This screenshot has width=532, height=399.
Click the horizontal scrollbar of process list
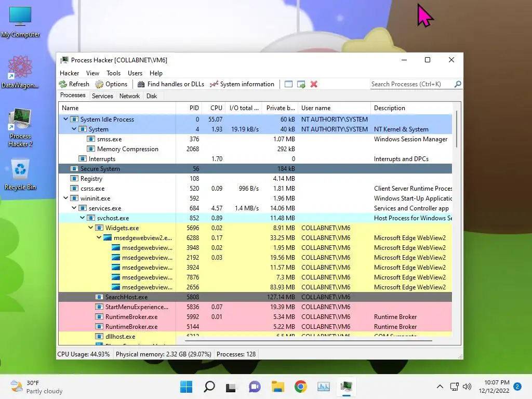tap(309, 340)
